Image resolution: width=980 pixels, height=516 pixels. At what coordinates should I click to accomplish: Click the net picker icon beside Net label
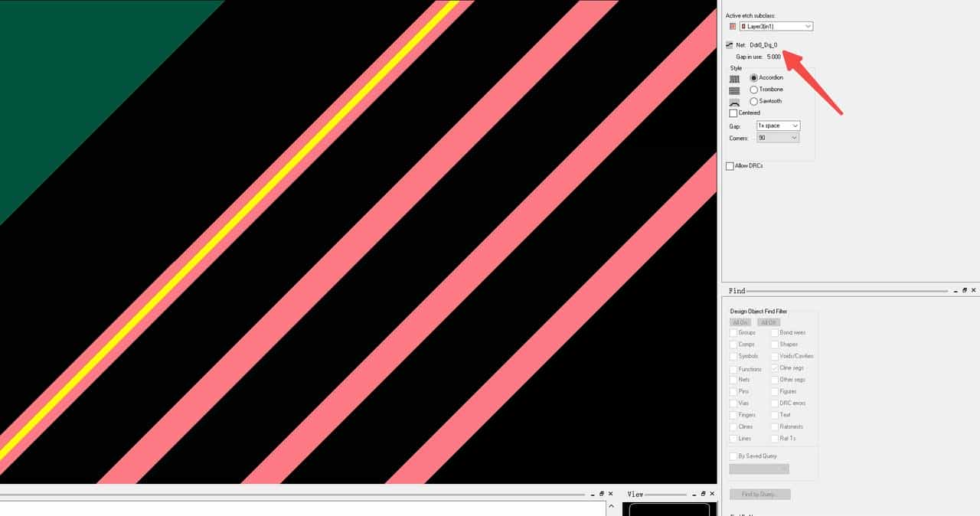(x=730, y=45)
